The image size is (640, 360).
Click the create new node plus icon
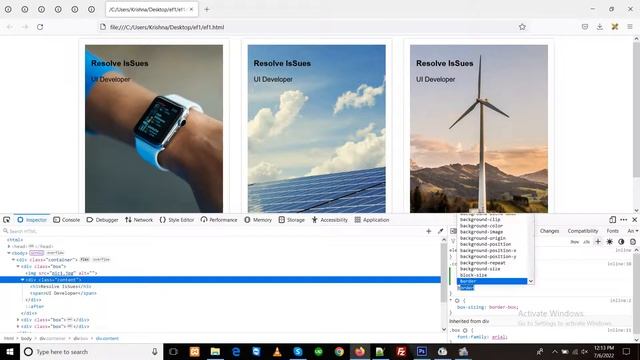click(429, 231)
